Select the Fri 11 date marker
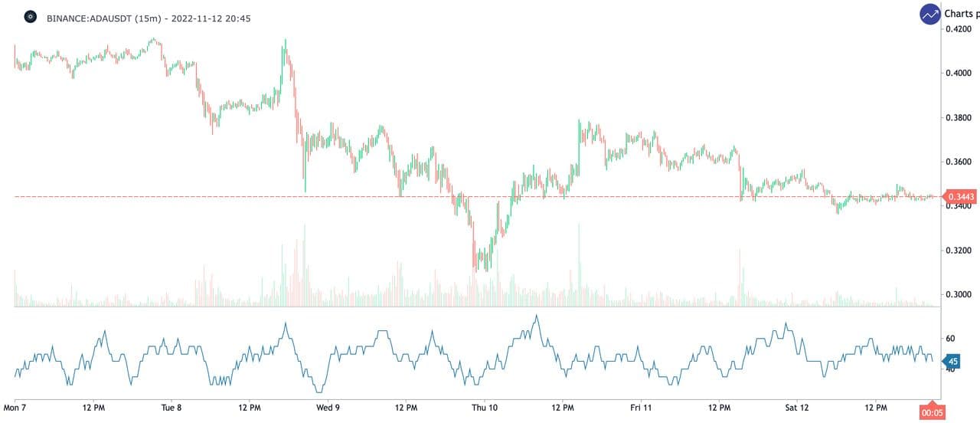980x423 pixels. 641,407
